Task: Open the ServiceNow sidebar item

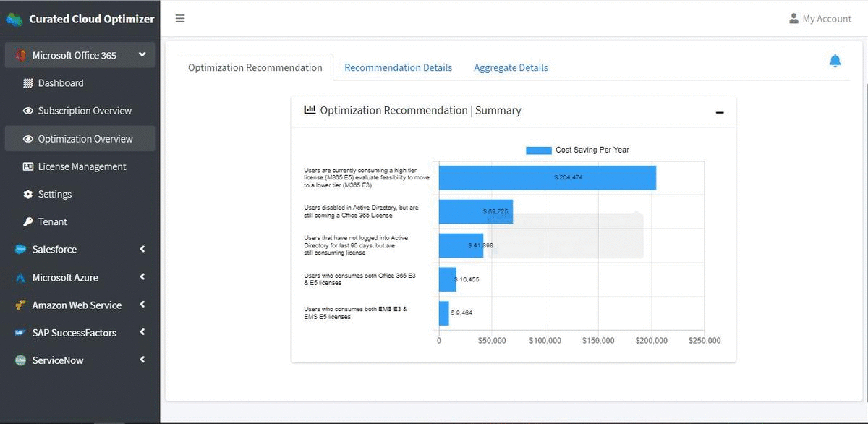Action: click(58, 360)
